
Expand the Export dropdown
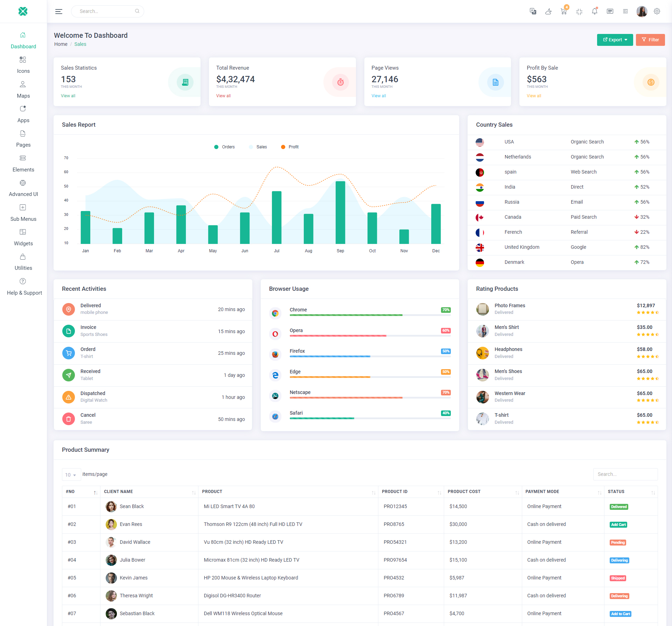(x=615, y=40)
